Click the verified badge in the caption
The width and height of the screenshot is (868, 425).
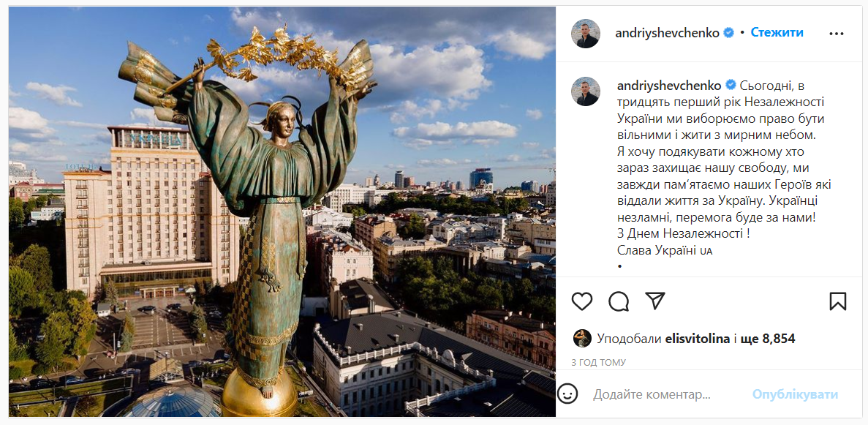731,86
